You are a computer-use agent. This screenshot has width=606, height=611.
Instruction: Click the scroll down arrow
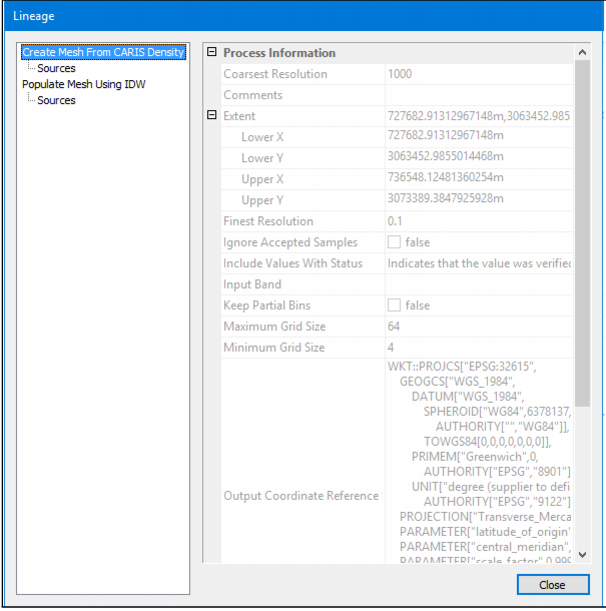point(583,556)
